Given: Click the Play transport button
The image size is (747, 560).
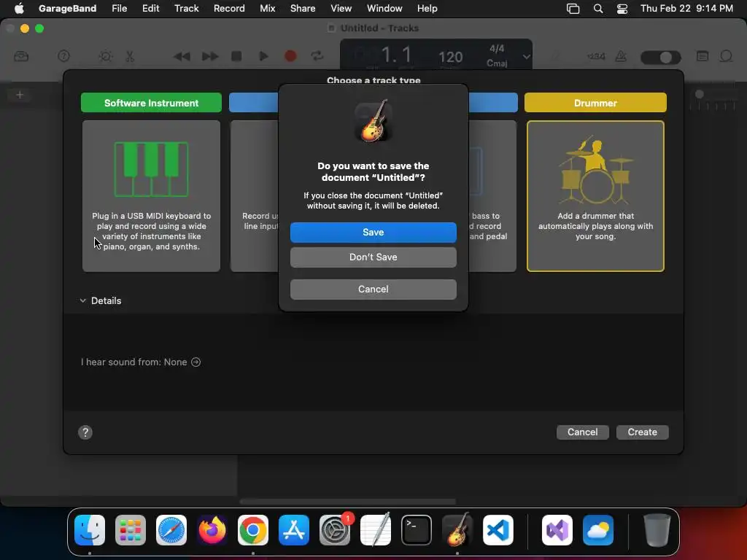Looking at the screenshot, I should click(263, 56).
